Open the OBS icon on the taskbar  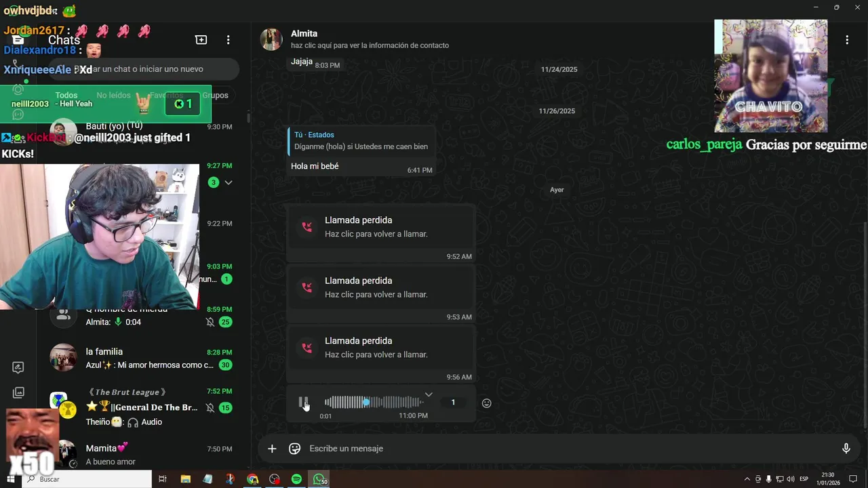[x=274, y=479]
